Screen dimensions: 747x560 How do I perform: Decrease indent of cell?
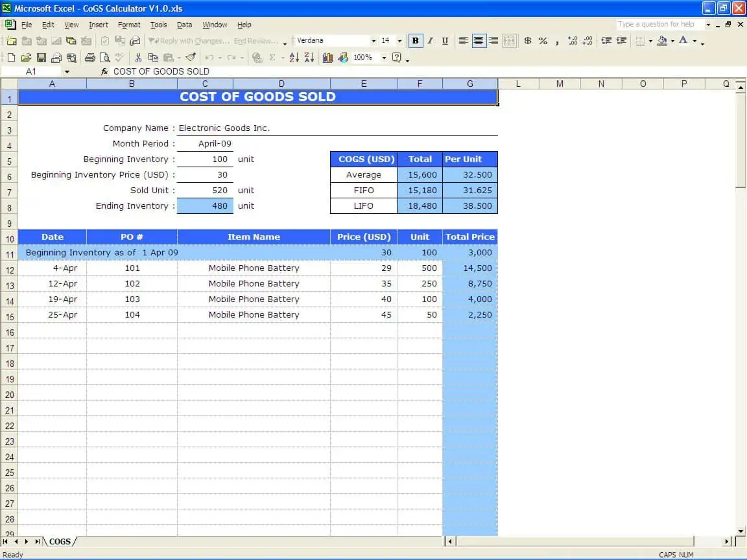(606, 41)
